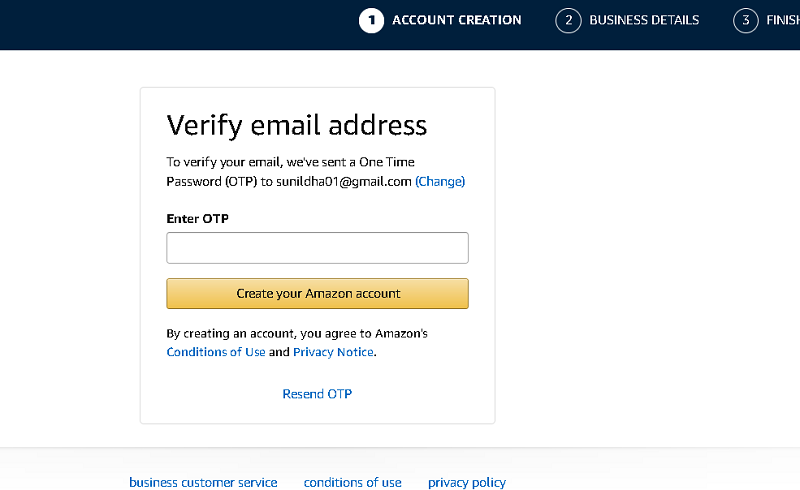Click Create your Amazon account button
The height and width of the screenshot is (490, 800).
[317, 293]
